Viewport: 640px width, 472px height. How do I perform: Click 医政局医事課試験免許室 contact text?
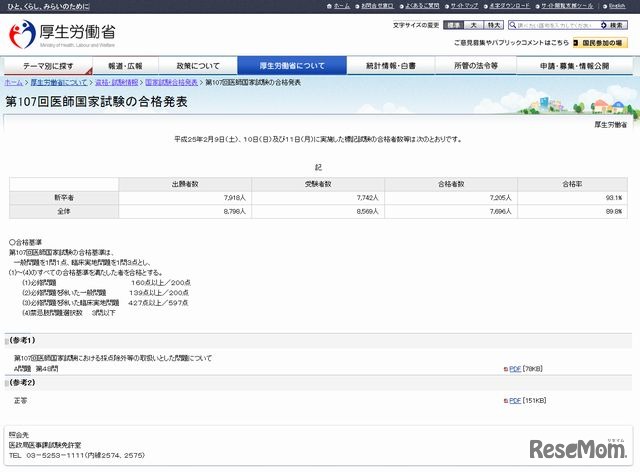[45, 445]
